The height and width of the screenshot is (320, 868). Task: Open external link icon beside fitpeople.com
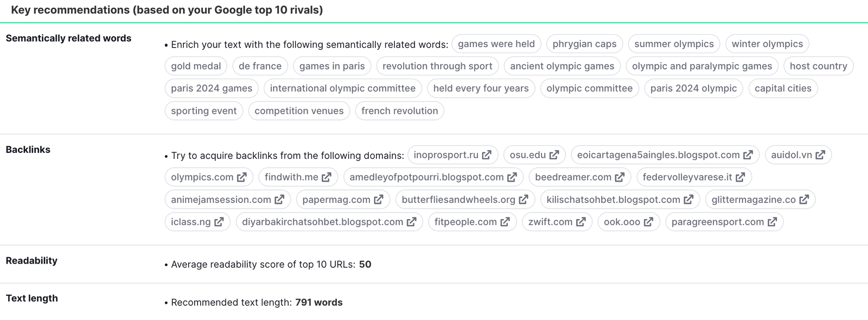tap(504, 221)
